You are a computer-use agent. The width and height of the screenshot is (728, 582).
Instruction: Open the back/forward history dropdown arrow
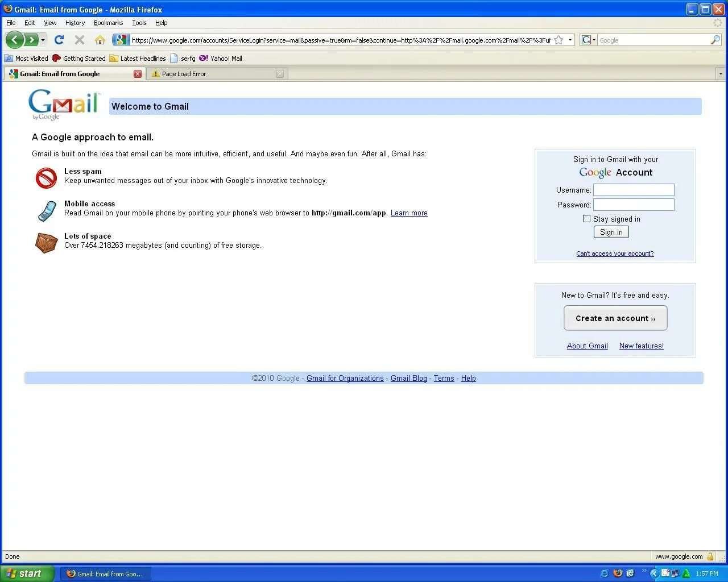(43, 40)
